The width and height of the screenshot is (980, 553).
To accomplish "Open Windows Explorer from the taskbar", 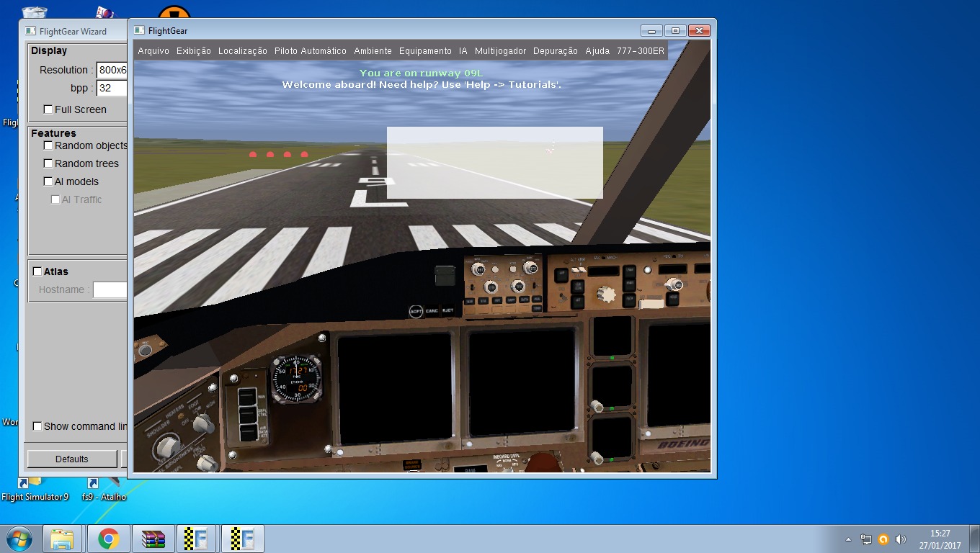I will pos(63,539).
